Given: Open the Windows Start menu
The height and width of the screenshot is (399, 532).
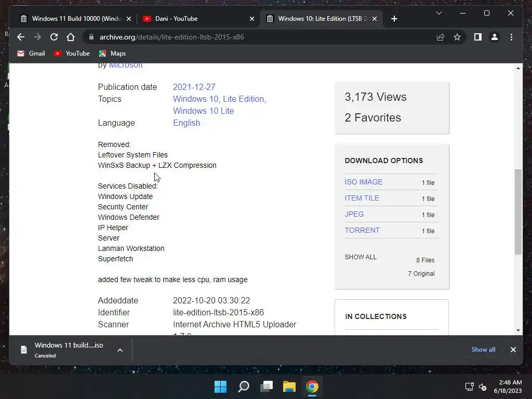Looking at the screenshot, I should click(220, 387).
